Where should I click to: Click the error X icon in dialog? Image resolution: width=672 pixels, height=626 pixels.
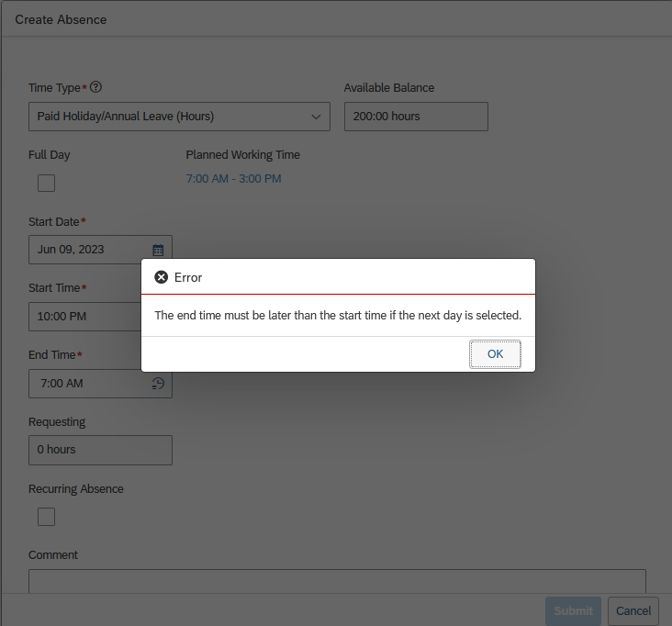[x=162, y=277]
